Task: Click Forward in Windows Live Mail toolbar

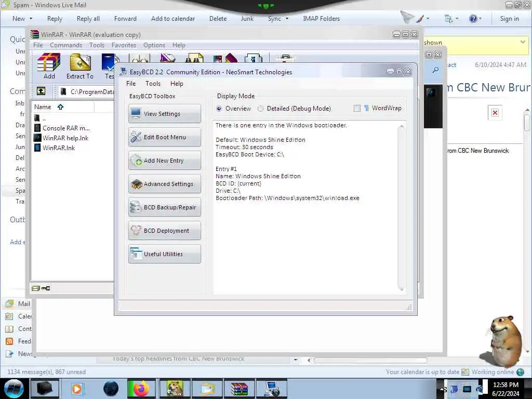Action: 125,19
